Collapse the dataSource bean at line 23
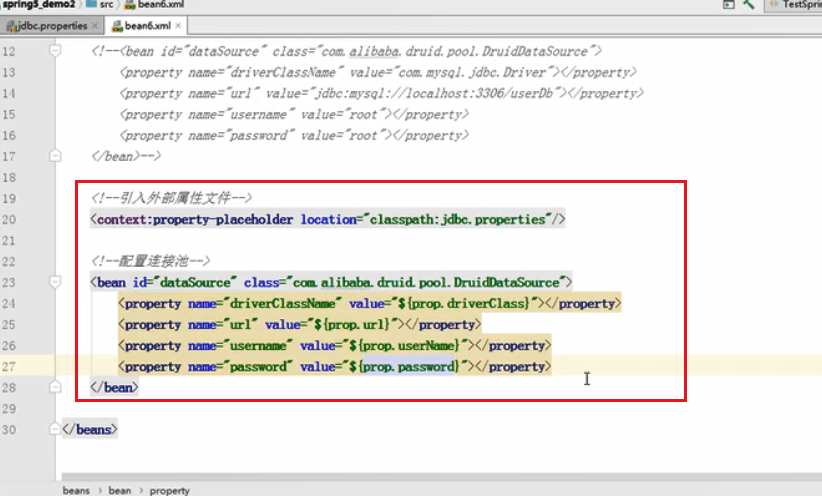 coord(55,282)
